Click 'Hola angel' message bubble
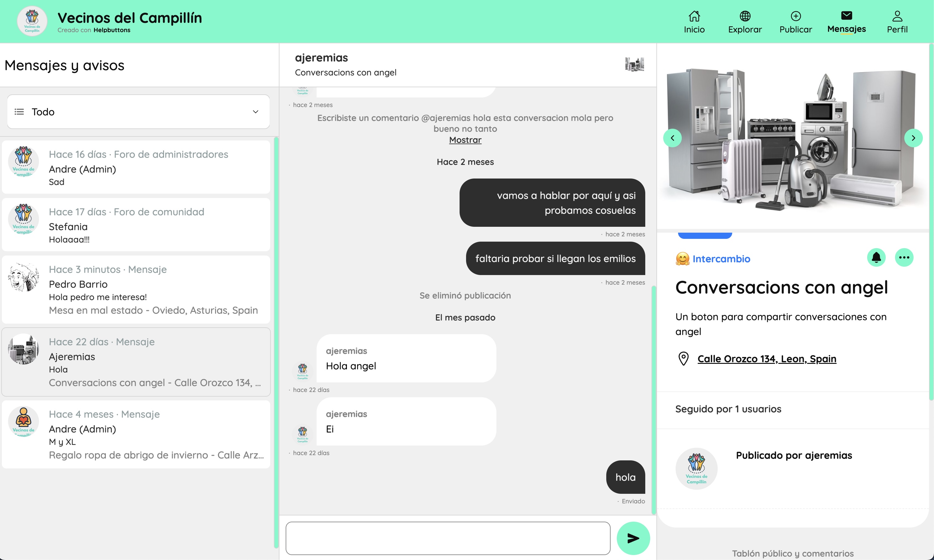The height and width of the screenshot is (560, 934). (406, 358)
